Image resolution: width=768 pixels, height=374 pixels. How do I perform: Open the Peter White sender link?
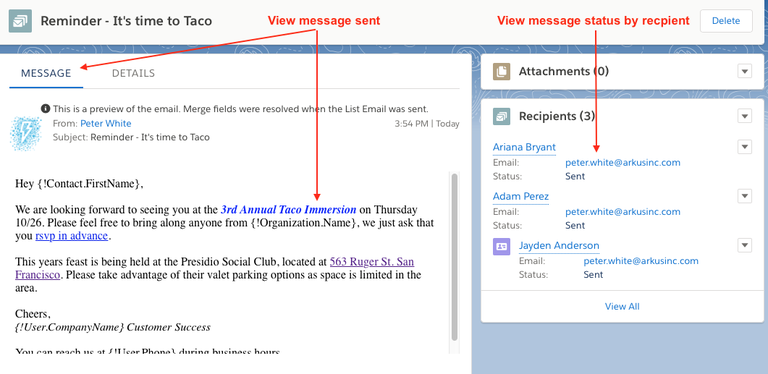tap(106, 123)
